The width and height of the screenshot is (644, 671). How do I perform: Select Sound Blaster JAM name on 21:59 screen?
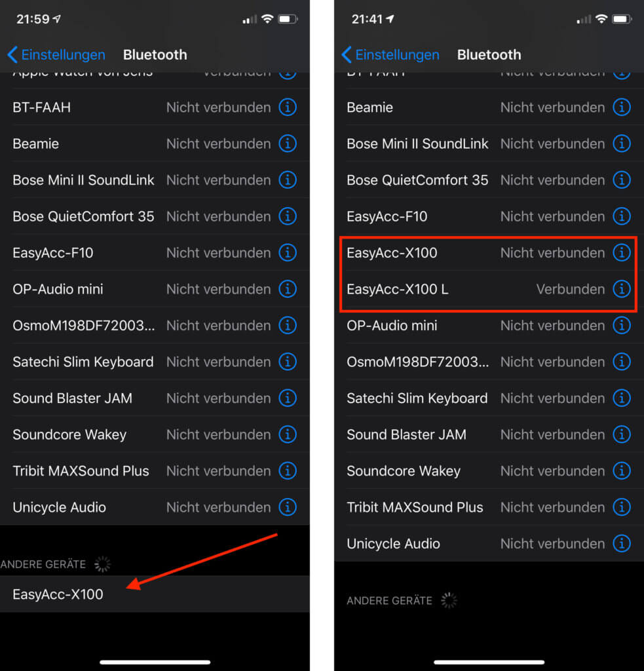pos(72,398)
